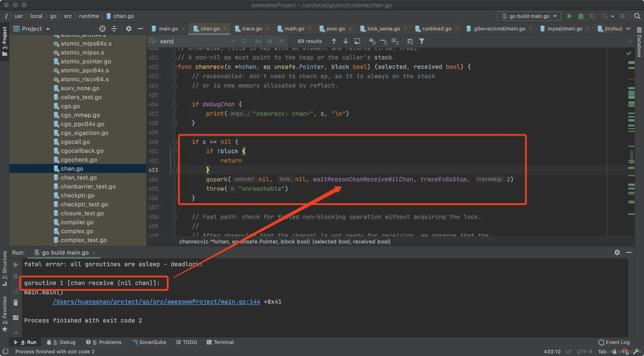This screenshot has width=644, height=356.
Task: Open Search Everywhere magnifier icon
Action: (637, 16)
